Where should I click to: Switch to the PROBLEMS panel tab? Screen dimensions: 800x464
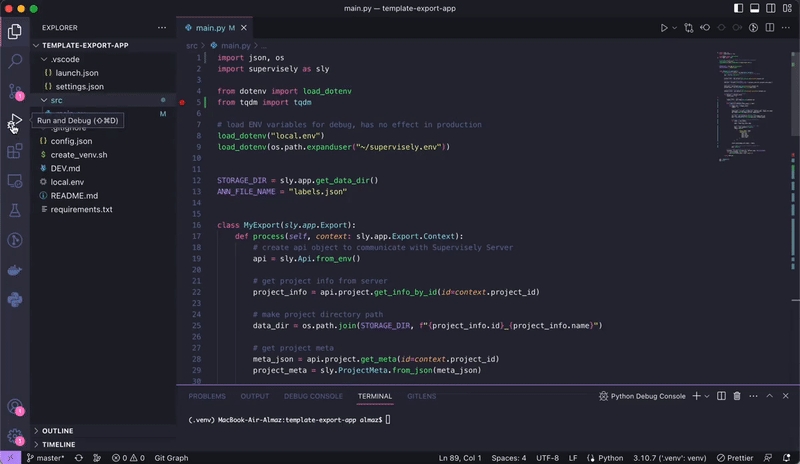207,396
